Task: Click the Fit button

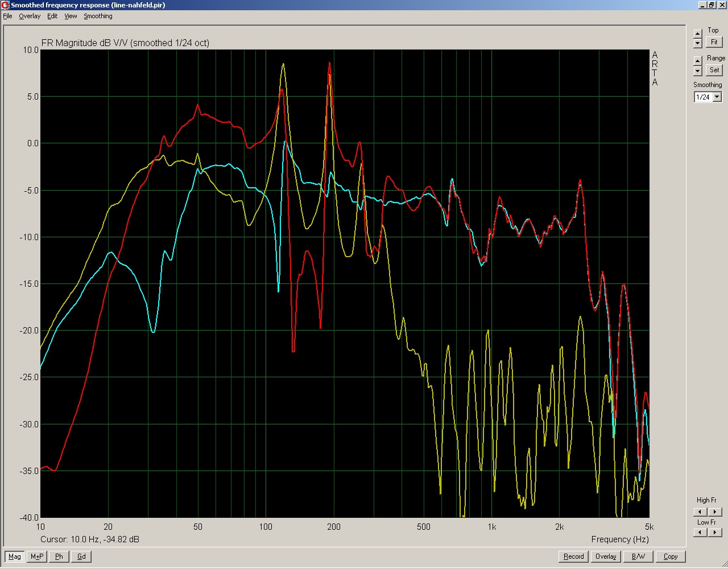Action: (x=714, y=42)
